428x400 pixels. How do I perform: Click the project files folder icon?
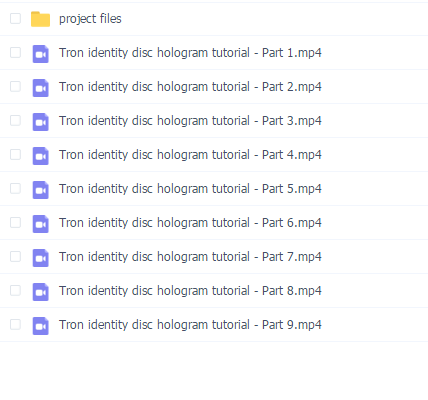(x=40, y=19)
